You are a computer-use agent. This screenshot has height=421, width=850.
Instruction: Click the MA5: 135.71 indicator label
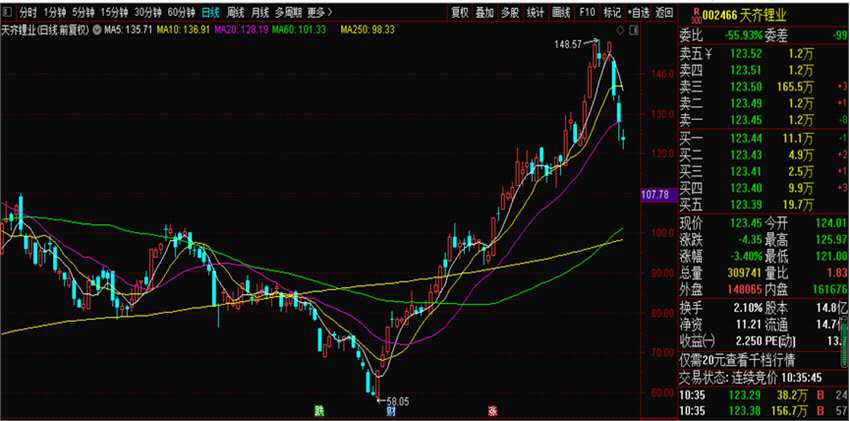(128, 30)
